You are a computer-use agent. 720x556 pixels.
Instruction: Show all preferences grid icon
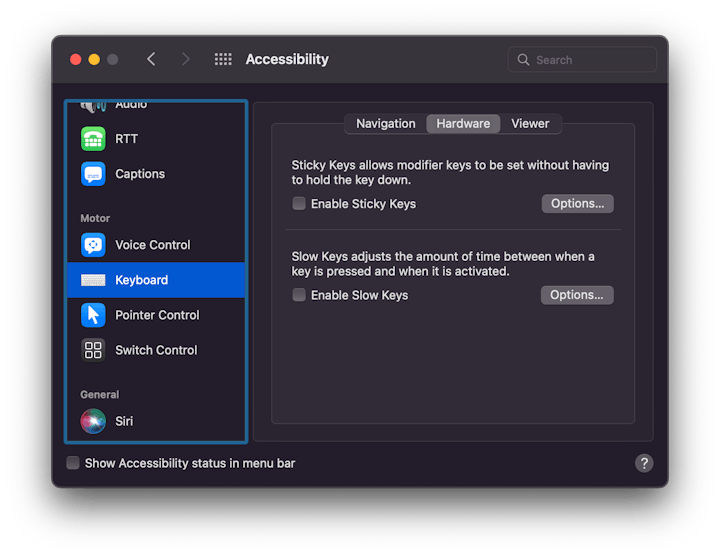click(223, 60)
